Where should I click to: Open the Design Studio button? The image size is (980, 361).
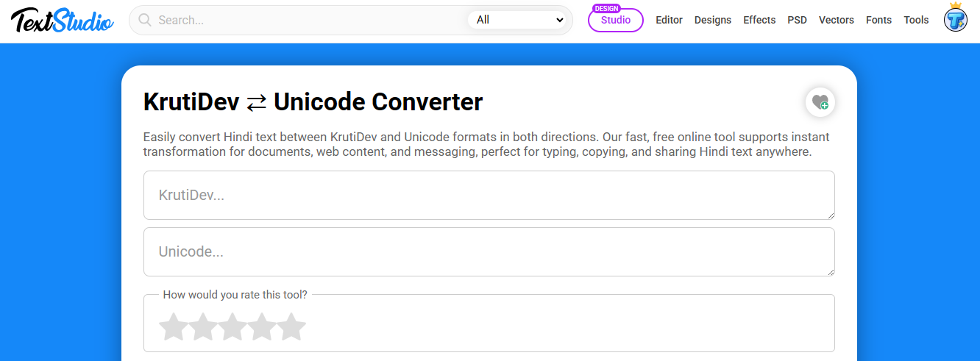click(x=616, y=20)
